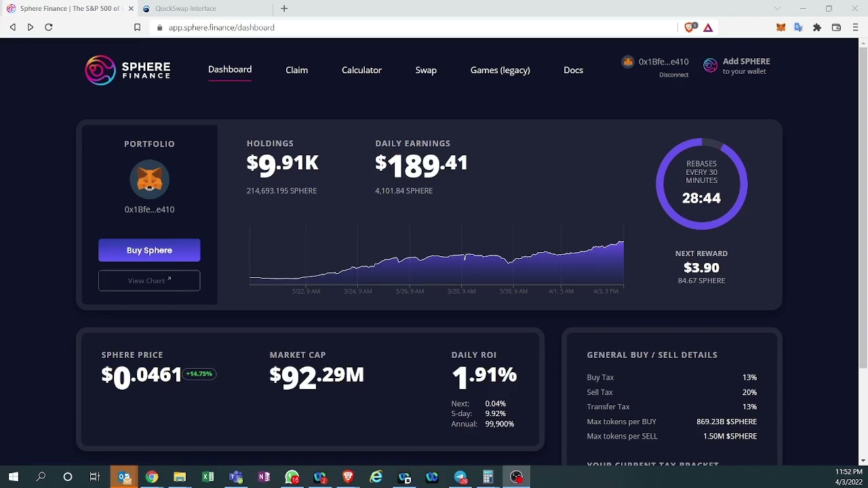Open Outlook from the taskbar
This screenshot has width=868, height=488.
pyautogui.click(x=124, y=477)
